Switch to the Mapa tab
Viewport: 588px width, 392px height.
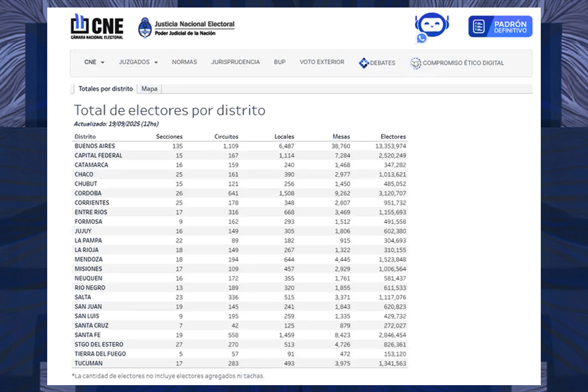coord(149,89)
